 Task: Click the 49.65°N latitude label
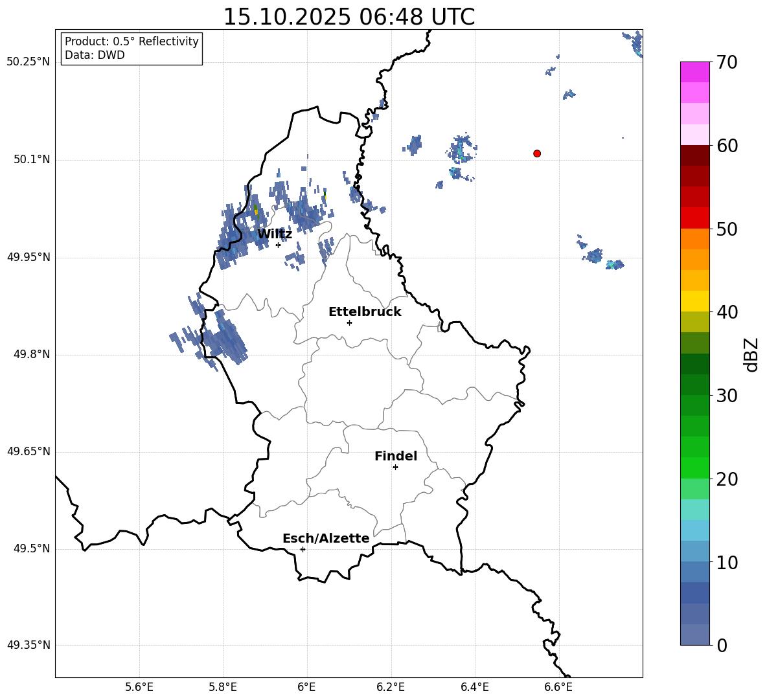[x=29, y=451]
